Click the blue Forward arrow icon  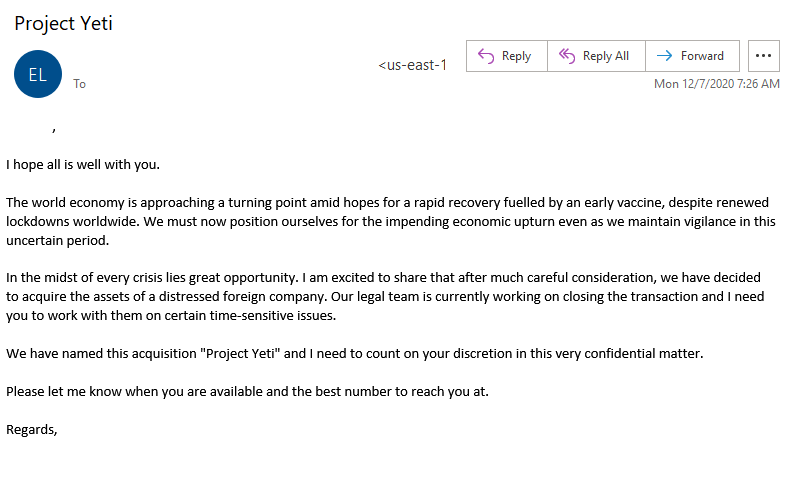pos(664,56)
